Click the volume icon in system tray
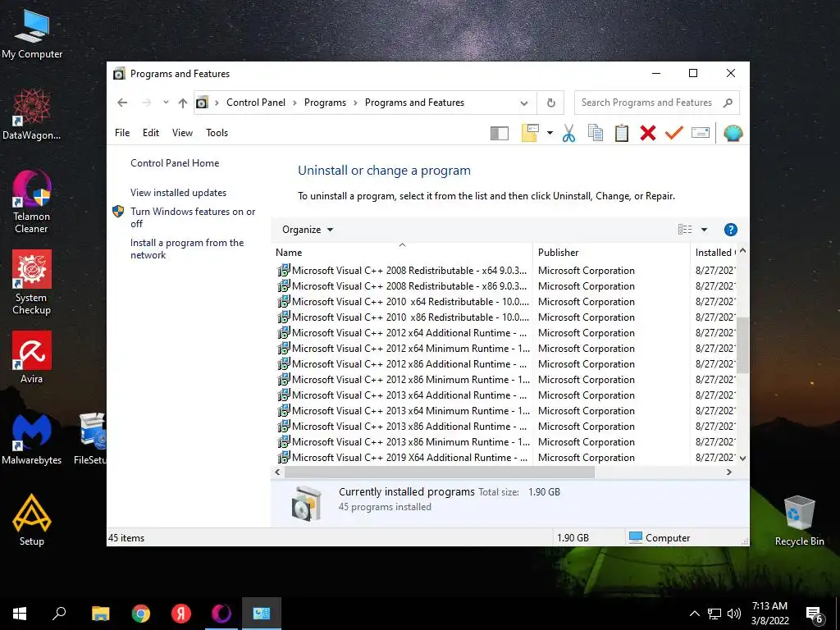This screenshot has width=840, height=630. [x=734, y=614]
